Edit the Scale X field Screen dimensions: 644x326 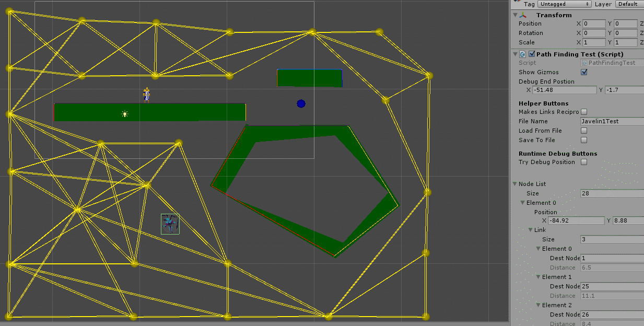(x=594, y=42)
